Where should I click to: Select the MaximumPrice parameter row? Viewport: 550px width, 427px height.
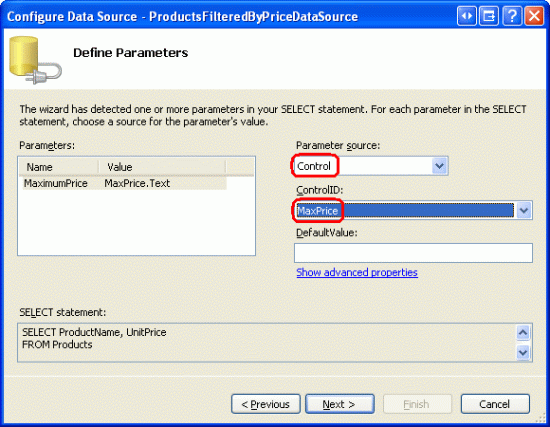click(x=125, y=183)
